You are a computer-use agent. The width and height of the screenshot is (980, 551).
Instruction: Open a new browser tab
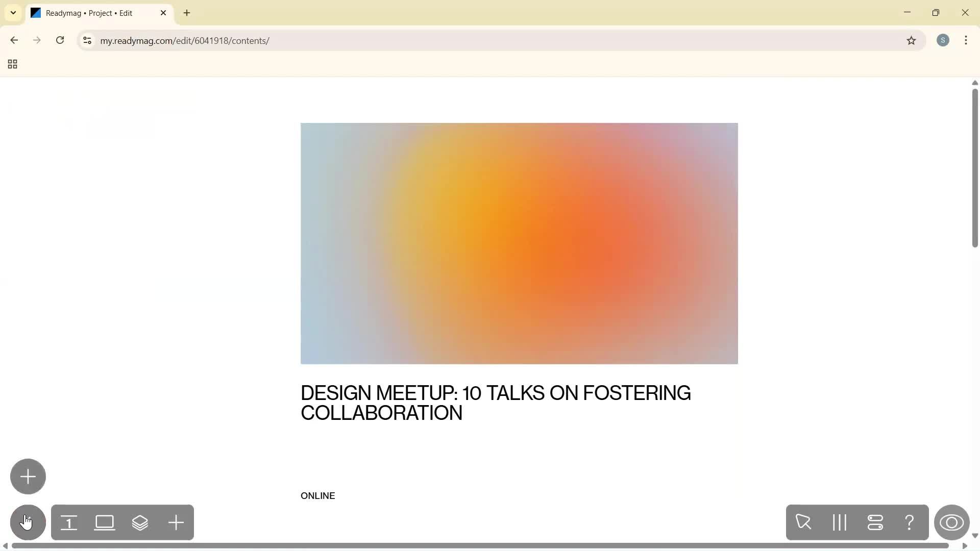(x=187, y=13)
